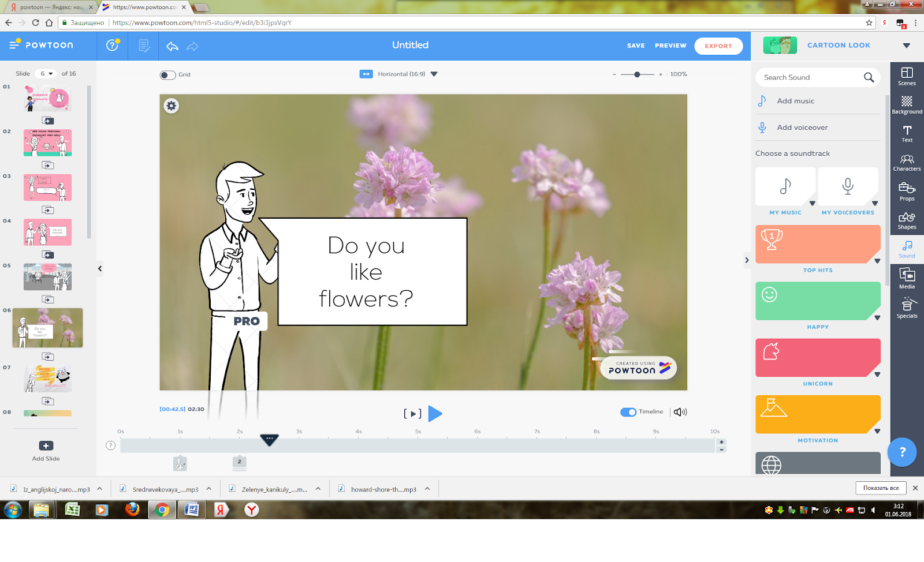Add transition after slide 01
924x562 pixels.
coord(48,121)
